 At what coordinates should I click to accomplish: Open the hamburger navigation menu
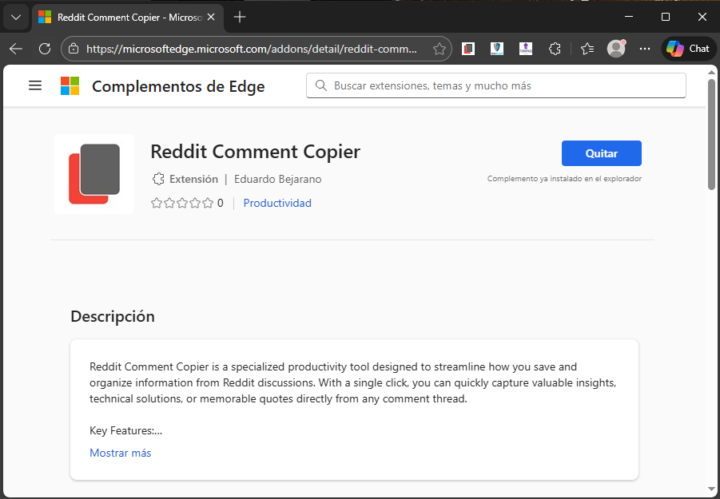pyautogui.click(x=35, y=85)
